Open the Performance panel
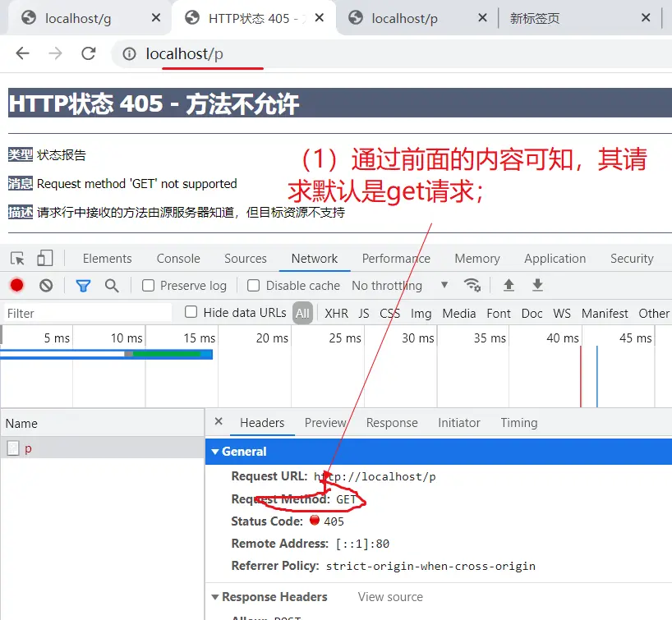 click(x=396, y=259)
